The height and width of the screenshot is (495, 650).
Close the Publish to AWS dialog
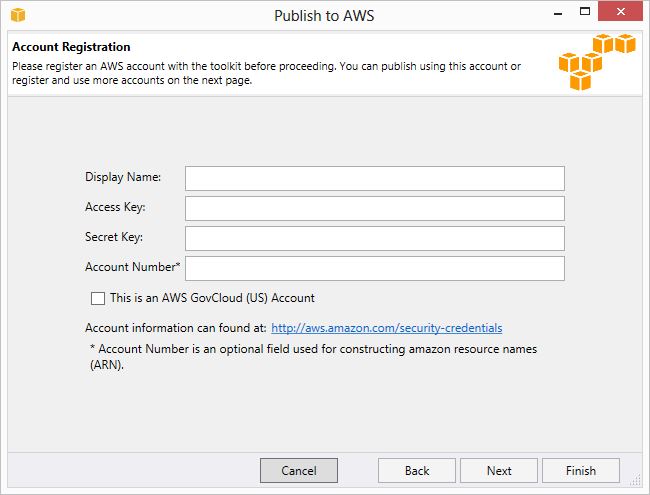pyautogui.click(x=620, y=11)
